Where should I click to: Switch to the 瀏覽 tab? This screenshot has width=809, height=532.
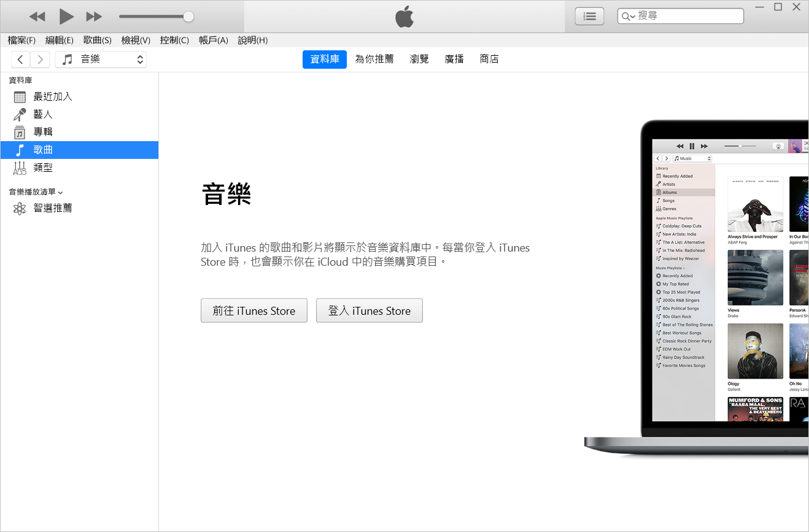[419, 60]
